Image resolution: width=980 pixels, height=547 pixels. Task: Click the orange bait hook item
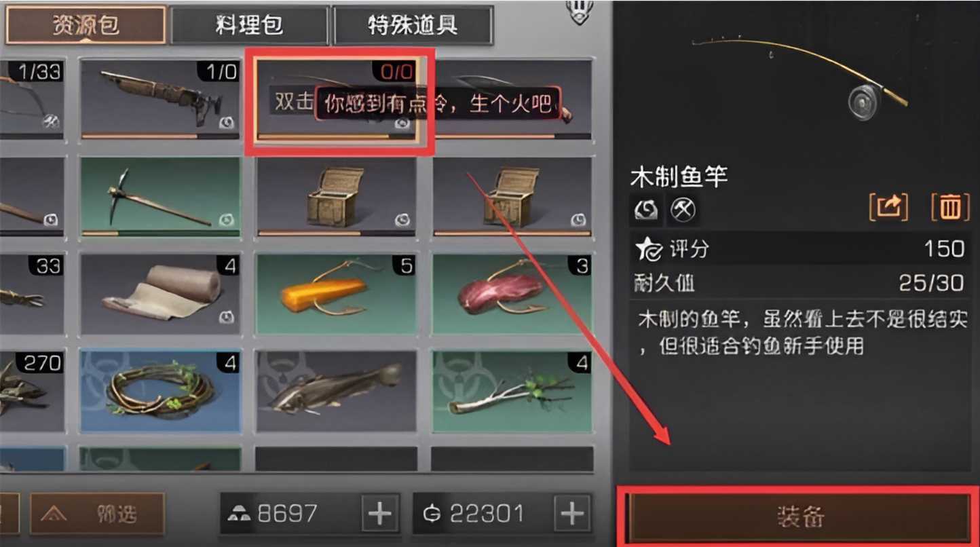click(336, 295)
